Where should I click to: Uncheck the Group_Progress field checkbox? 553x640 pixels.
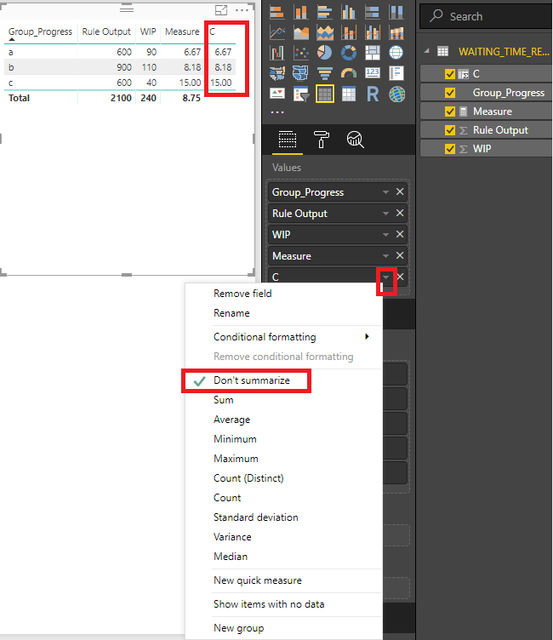[450, 93]
